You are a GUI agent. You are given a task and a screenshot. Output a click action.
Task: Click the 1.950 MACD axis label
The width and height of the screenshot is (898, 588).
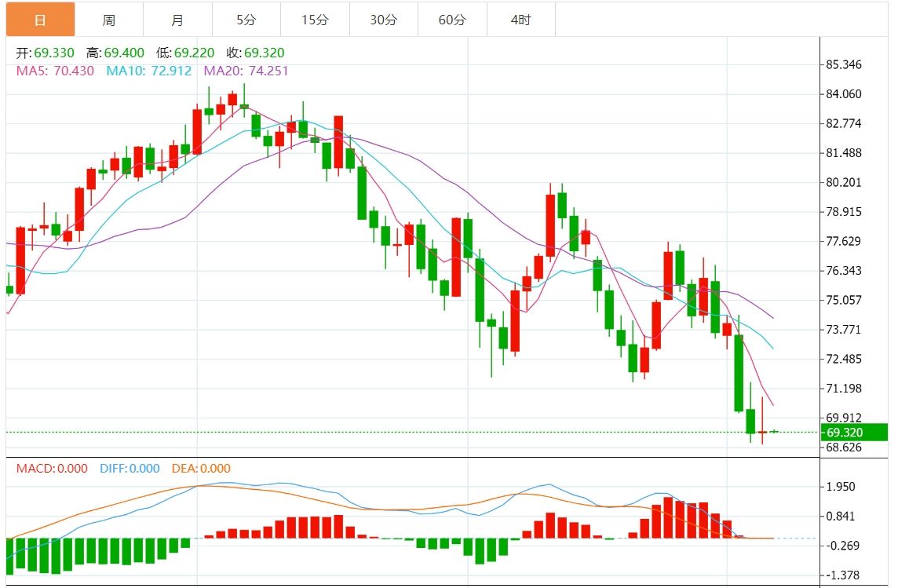coord(840,487)
